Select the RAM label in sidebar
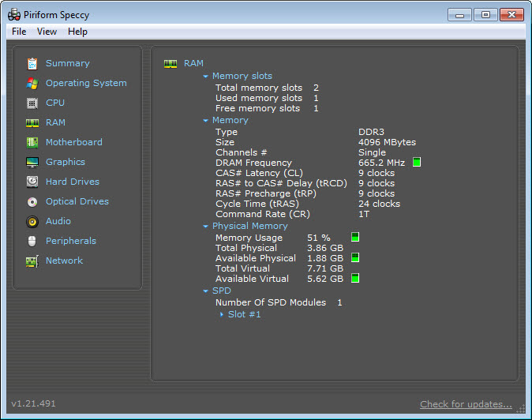The height and width of the screenshot is (420, 532). click(x=55, y=122)
